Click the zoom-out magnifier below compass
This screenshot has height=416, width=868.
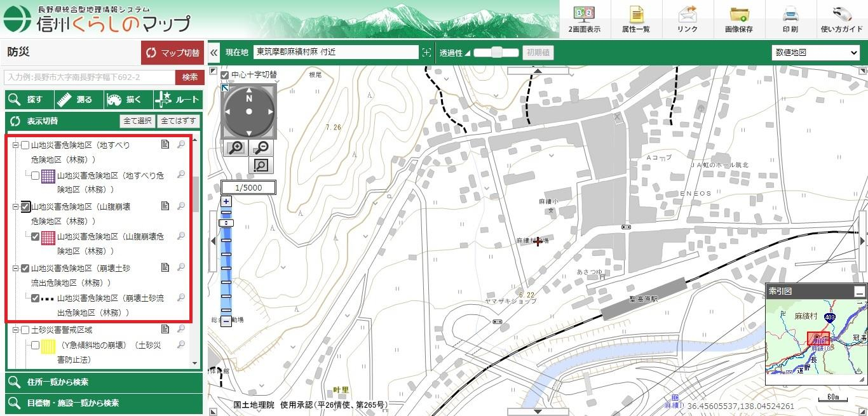[261, 148]
